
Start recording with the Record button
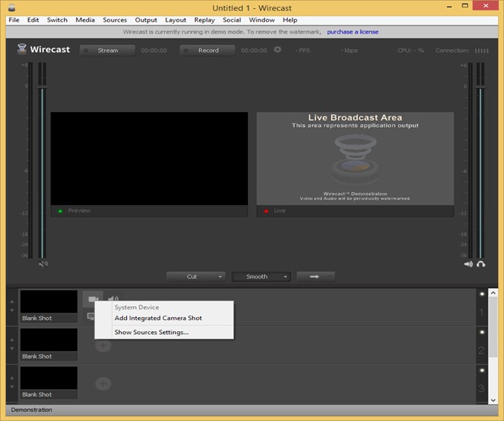[207, 50]
